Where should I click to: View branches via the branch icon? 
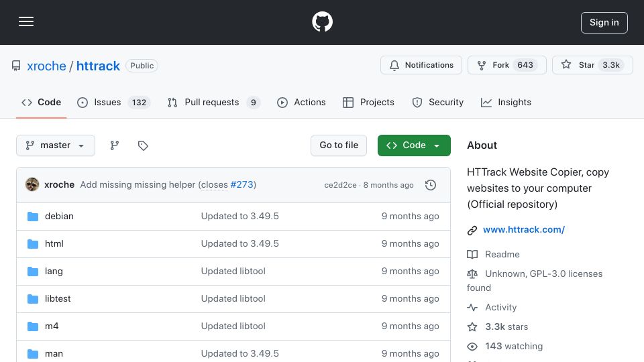click(115, 145)
